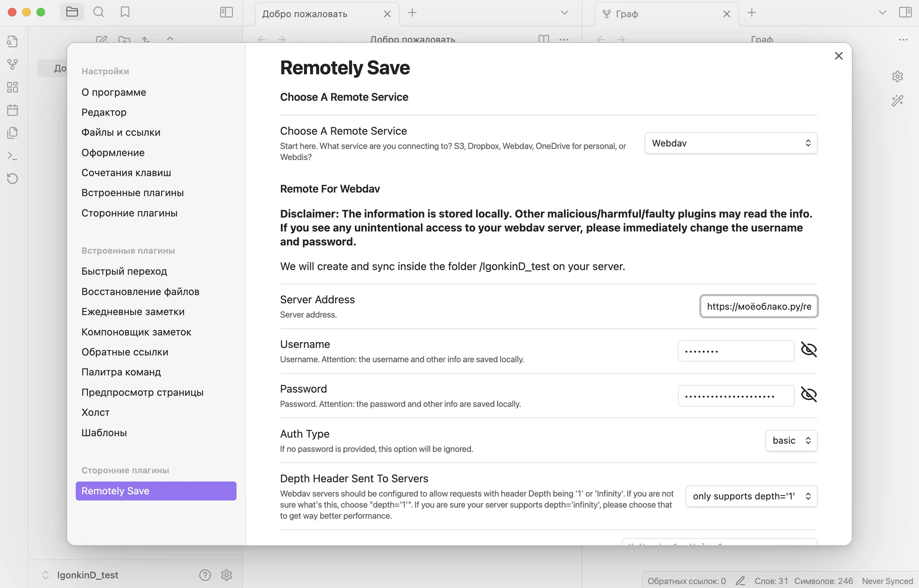
Task: Open the graph view ribbon icon
Action: (x=13, y=64)
